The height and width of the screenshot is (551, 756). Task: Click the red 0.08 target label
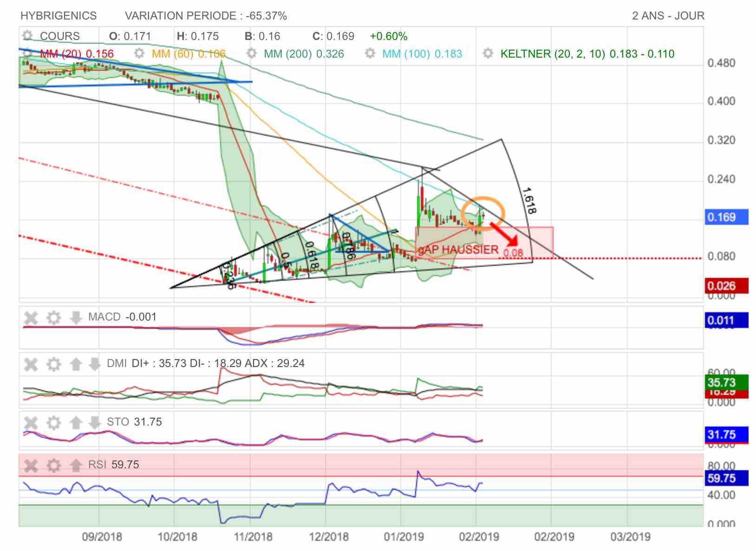click(513, 253)
